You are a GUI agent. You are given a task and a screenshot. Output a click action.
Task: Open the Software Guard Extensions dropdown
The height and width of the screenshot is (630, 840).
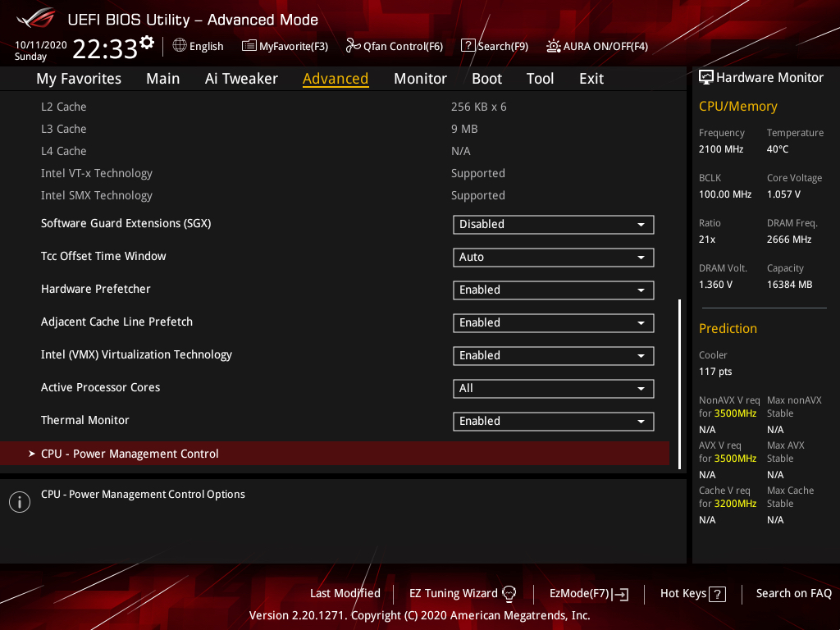click(x=554, y=225)
